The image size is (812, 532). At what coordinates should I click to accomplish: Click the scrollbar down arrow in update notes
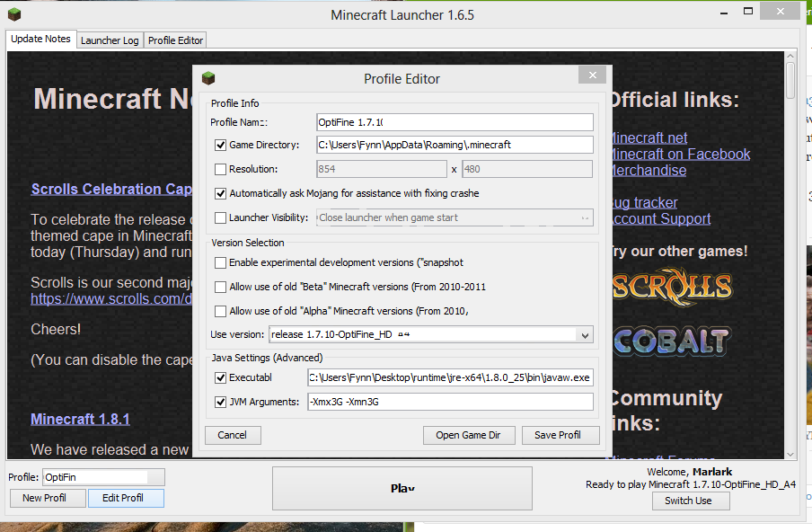click(790, 455)
